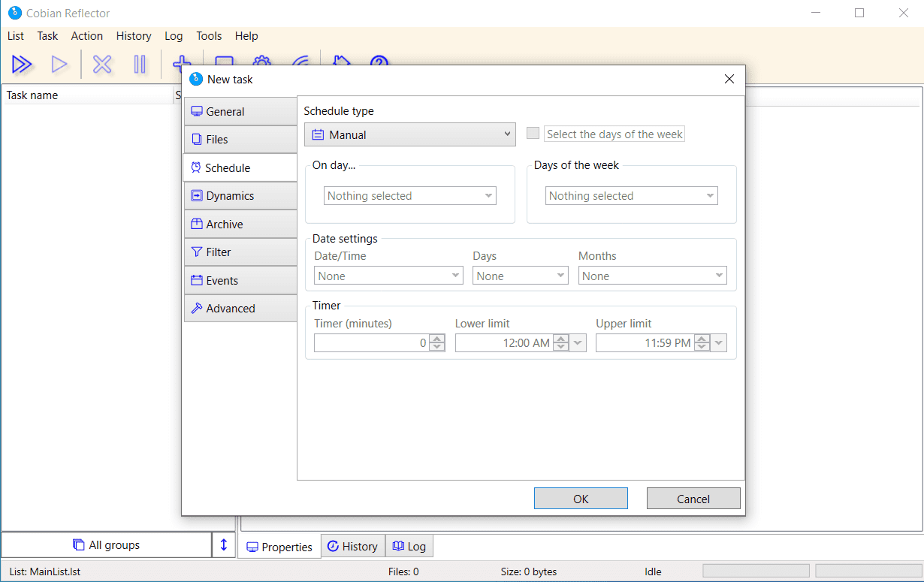Expand the On day Nothing selected dropdown
The image size is (924, 582).
click(x=410, y=196)
